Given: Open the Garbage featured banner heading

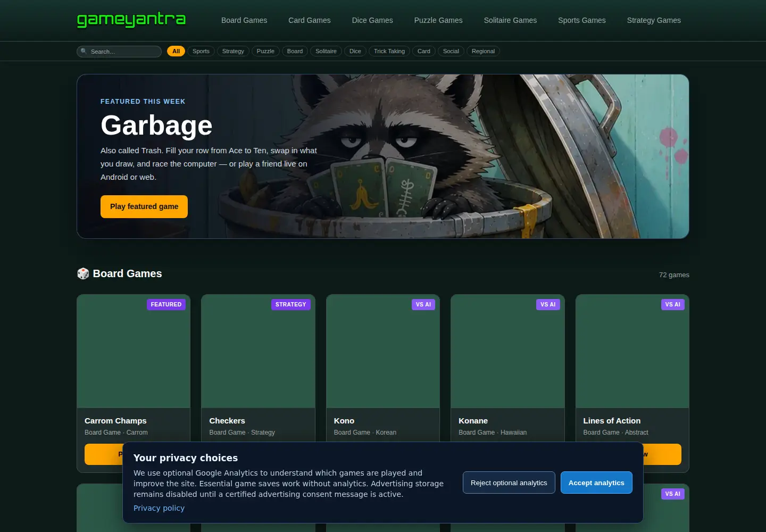Looking at the screenshot, I should 156,126.
